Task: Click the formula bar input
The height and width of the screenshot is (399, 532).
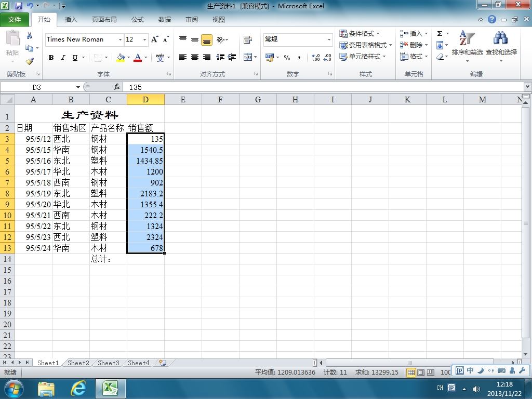Action: tap(324, 87)
